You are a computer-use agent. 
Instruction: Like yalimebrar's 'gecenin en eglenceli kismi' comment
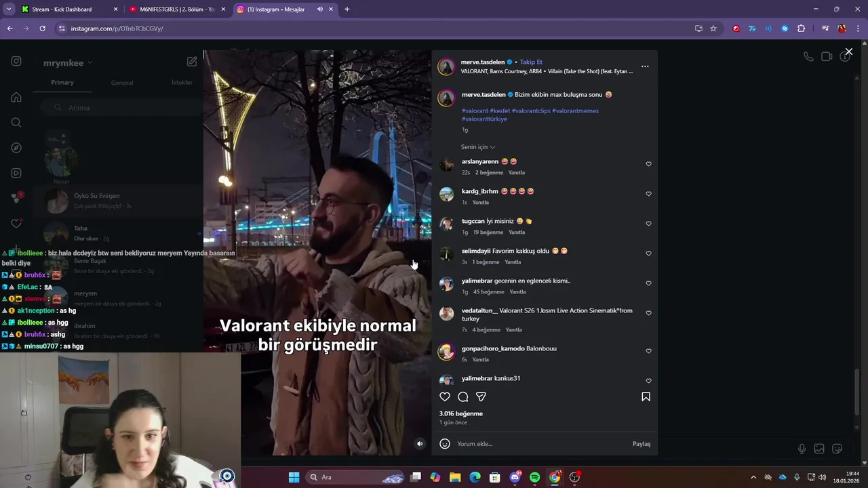click(x=648, y=283)
